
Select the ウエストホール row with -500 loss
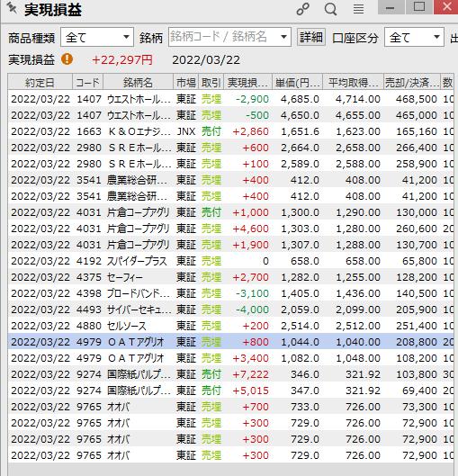pyautogui.click(x=230, y=115)
